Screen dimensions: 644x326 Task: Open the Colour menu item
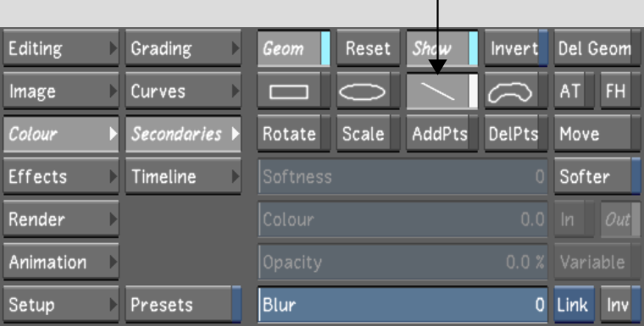61,134
